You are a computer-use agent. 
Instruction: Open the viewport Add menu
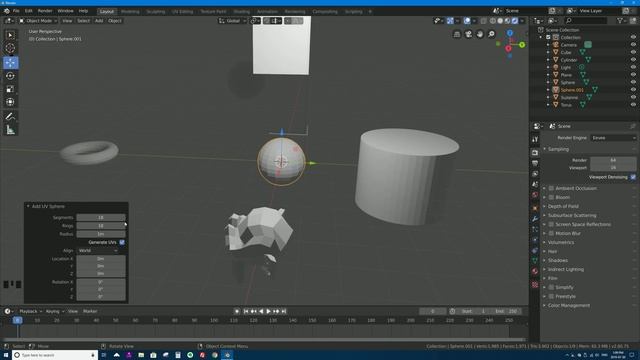pyautogui.click(x=99, y=20)
